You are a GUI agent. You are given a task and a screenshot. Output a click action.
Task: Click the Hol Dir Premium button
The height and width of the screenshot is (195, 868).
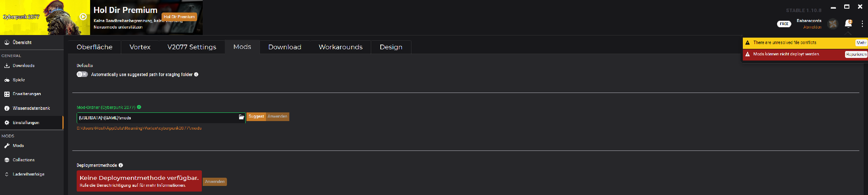click(x=179, y=17)
